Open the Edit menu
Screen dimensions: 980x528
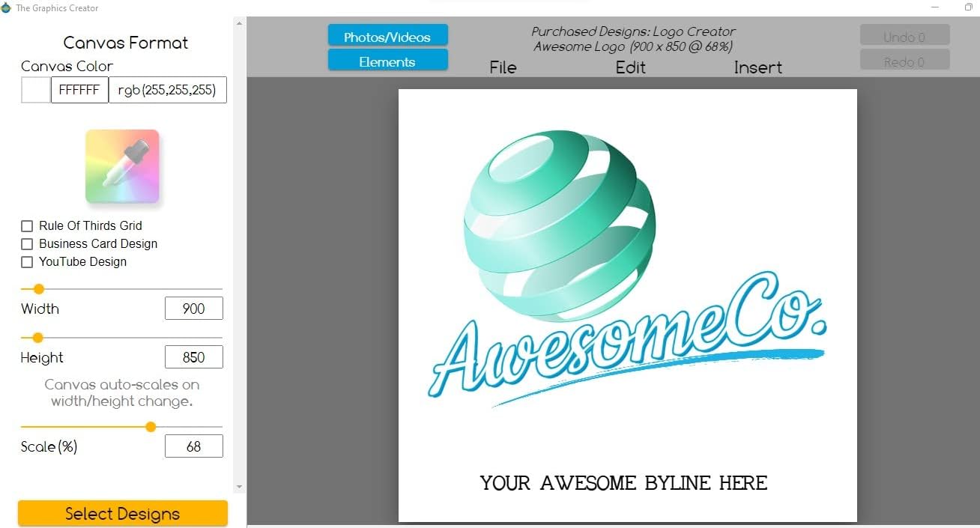631,67
